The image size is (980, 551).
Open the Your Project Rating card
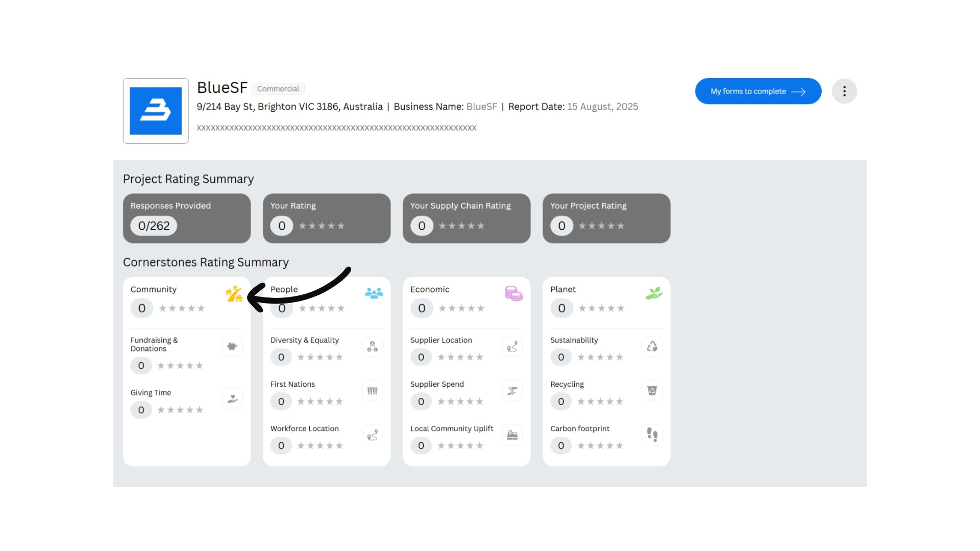pyautogui.click(x=606, y=218)
